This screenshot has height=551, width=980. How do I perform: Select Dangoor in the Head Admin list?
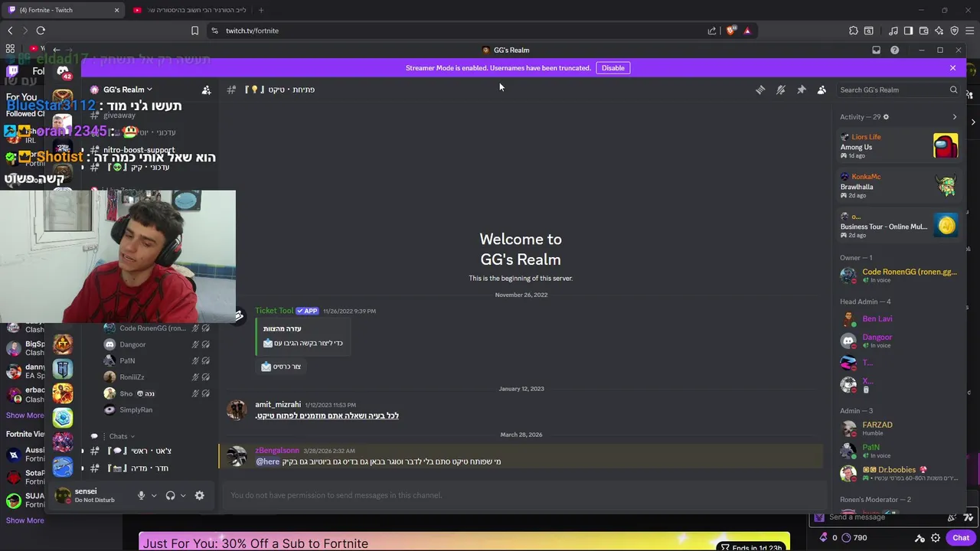point(899,341)
